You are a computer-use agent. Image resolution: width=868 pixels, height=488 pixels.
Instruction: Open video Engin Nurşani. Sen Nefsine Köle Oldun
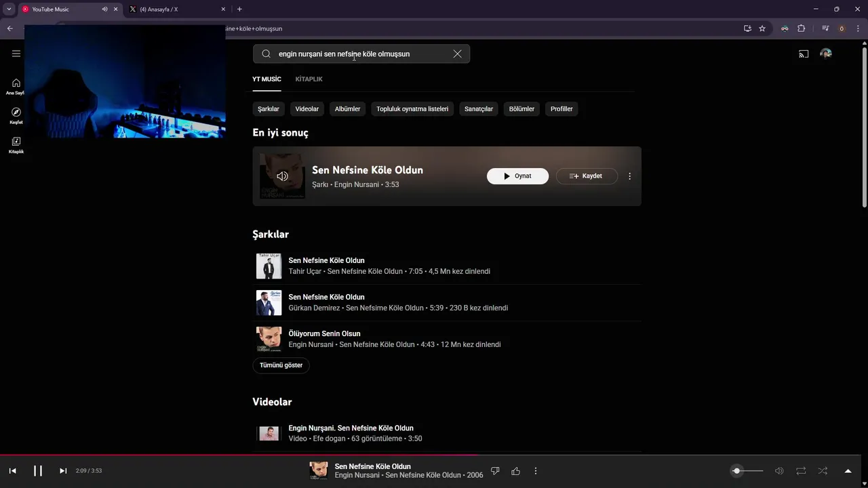coord(351,428)
